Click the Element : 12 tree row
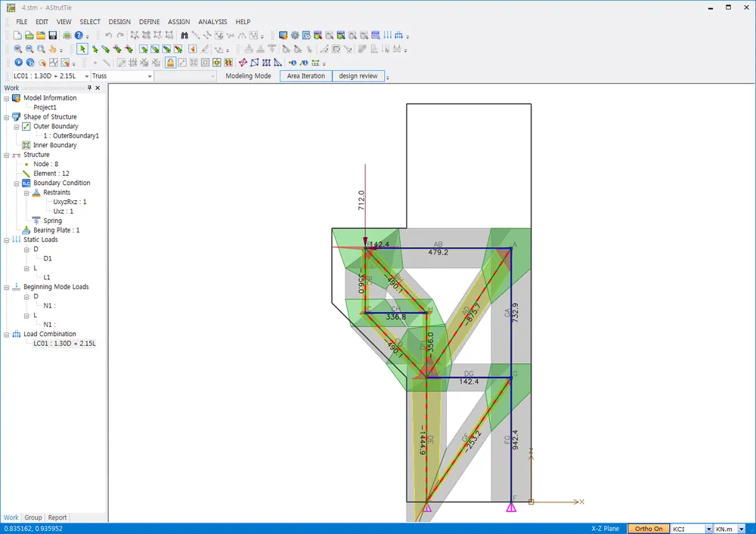The width and height of the screenshot is (756, 534). [x=51, y=174]
